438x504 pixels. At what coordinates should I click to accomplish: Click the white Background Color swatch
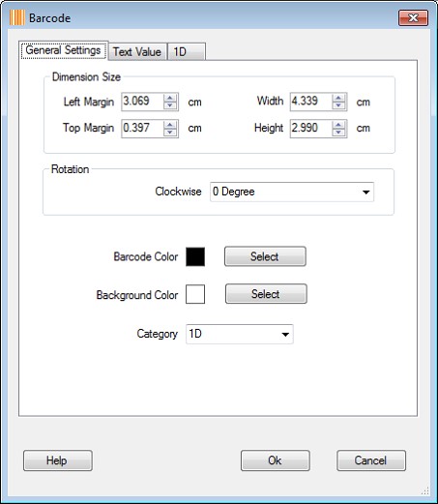[195, 294]
